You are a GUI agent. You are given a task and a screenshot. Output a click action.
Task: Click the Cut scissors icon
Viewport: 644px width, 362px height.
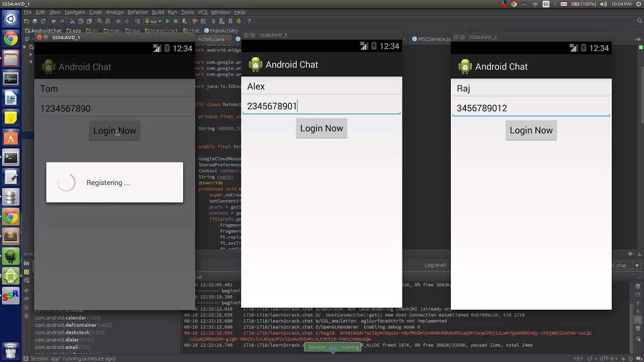tap(72, 21)
